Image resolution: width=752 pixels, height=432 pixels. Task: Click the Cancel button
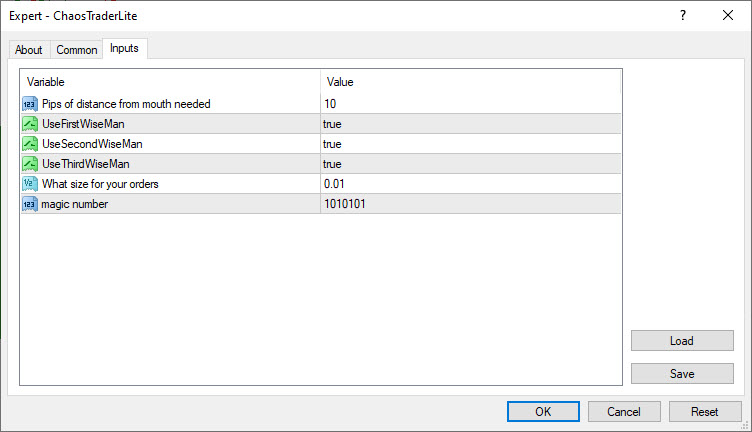tap(624, 411)
